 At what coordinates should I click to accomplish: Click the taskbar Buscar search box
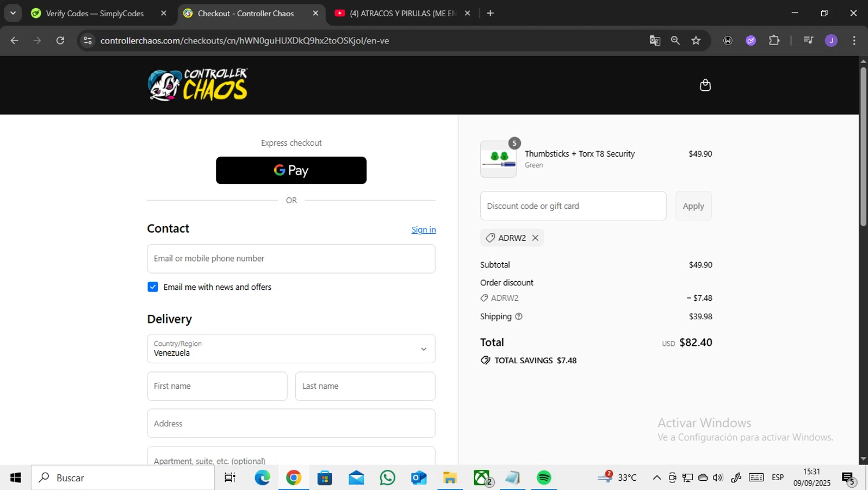[123, 478]
